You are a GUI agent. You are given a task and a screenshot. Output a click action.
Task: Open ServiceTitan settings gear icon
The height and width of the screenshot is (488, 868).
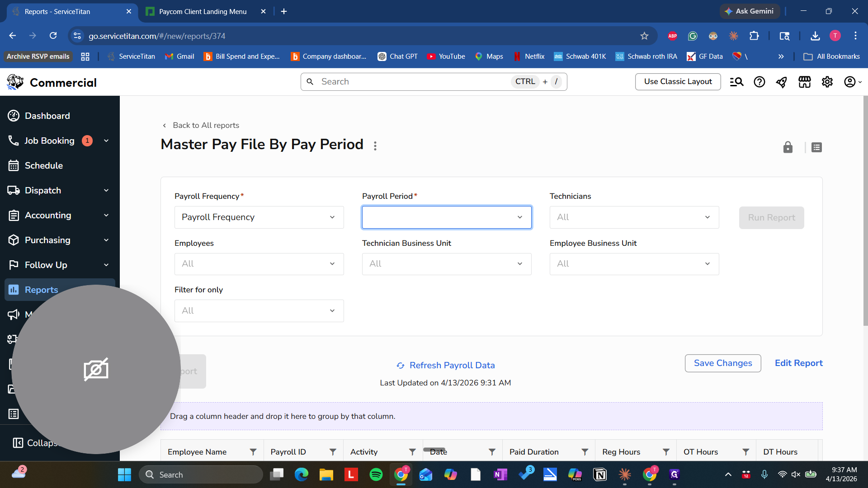[x=827, y=82]
